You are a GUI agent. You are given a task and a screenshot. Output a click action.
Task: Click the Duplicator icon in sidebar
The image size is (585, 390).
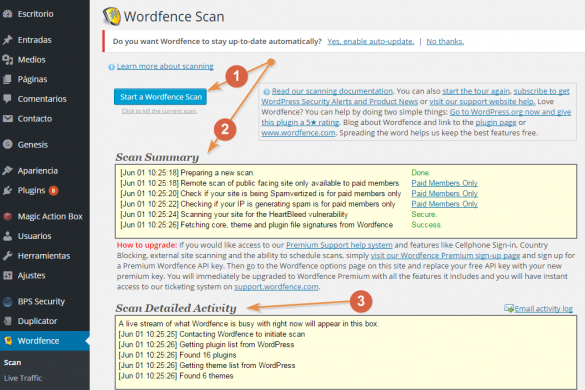pos(7,321)
